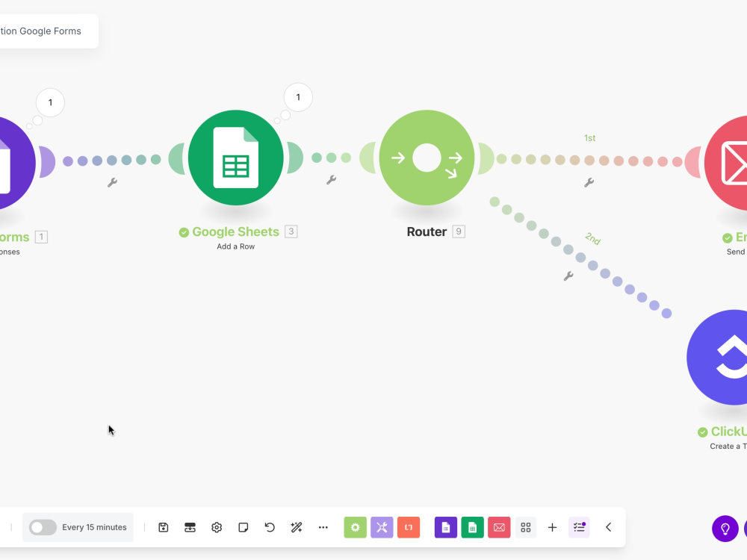Click the import/export blueprint icon
The width and height of the screenshot is (747, 560).
(190, 527)
